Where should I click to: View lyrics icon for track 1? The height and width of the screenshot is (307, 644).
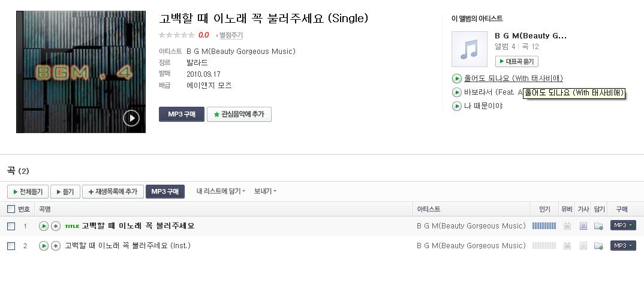(x=583, y=225)
